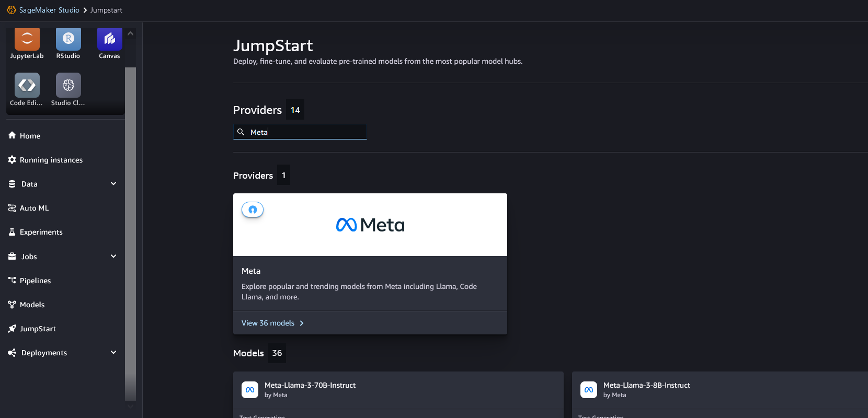Click the Data database icon
The height and width of the screenshot is (418, 868).
(x=12, y=184)
